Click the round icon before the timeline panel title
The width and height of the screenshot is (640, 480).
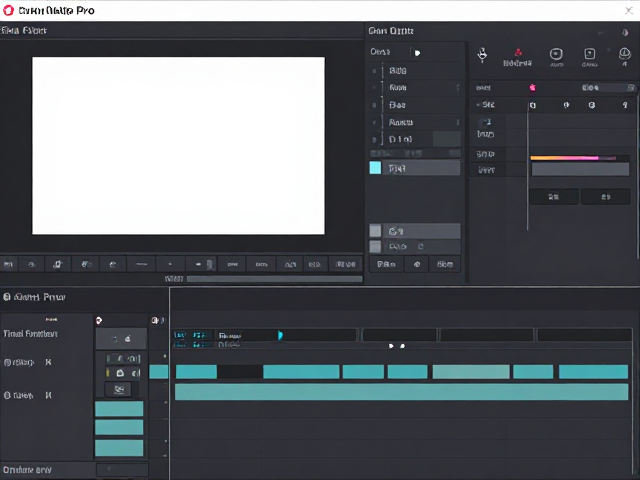point(7,297)
